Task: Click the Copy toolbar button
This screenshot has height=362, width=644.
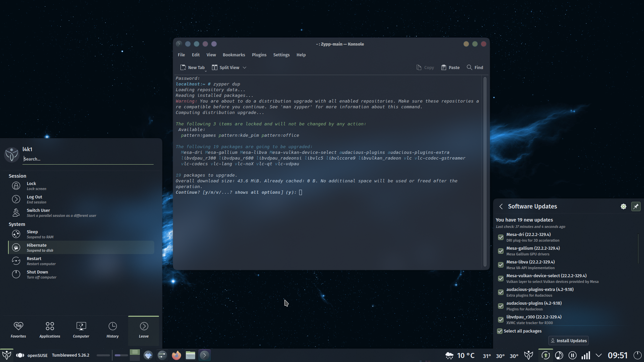Action: (x=425, y=67)
